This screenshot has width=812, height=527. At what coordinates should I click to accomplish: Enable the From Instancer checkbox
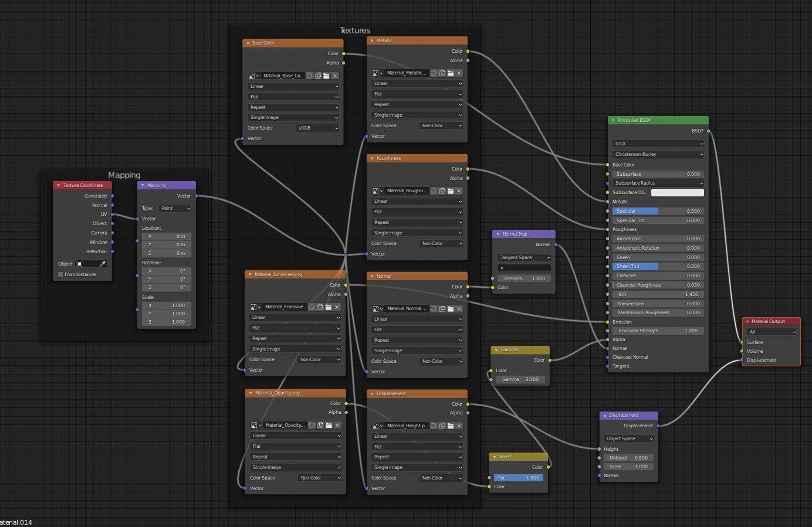click(x=60, y=274)
